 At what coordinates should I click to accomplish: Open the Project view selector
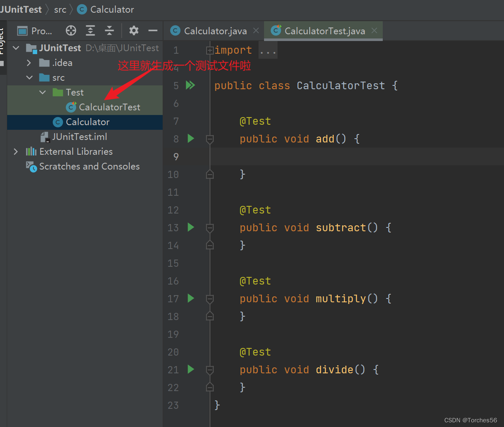click(x=35, y=31)
